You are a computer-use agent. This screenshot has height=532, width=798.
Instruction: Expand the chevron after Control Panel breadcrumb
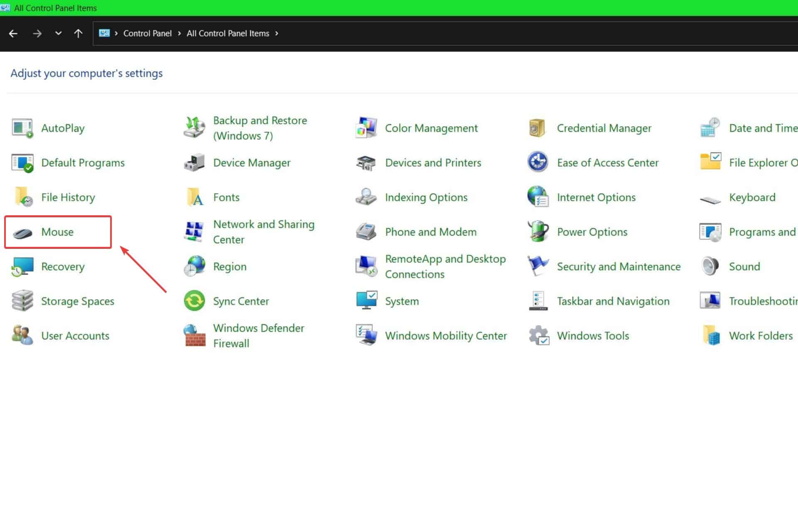coord(179,33)
